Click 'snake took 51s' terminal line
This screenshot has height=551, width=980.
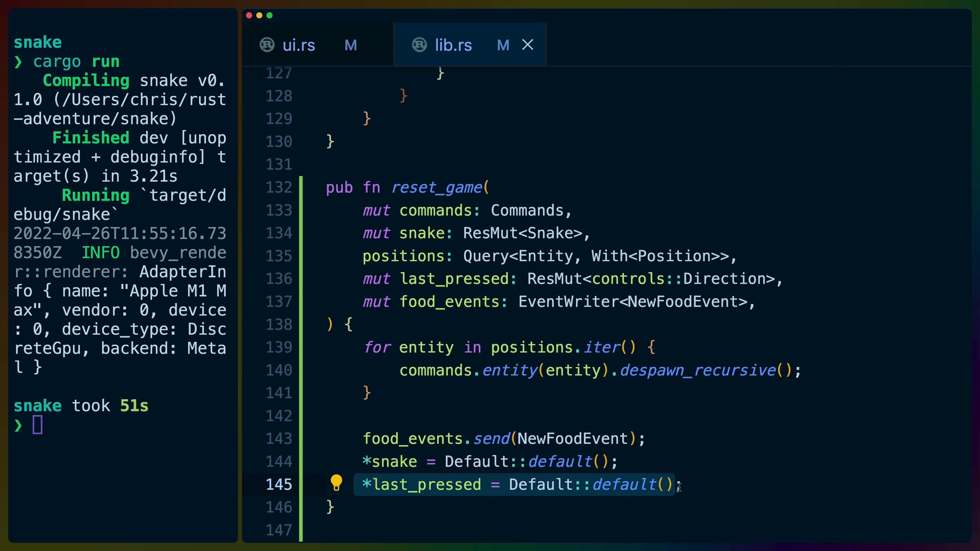click(81, 406)
